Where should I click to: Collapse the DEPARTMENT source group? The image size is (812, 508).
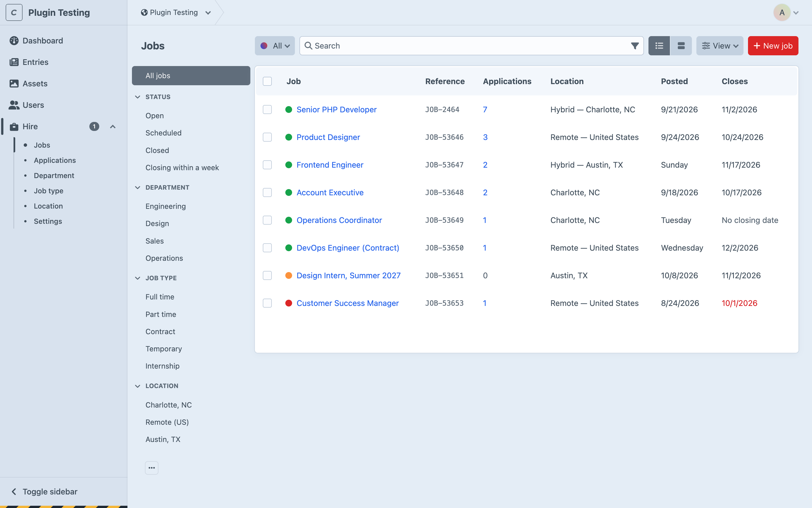coord(138,187)
